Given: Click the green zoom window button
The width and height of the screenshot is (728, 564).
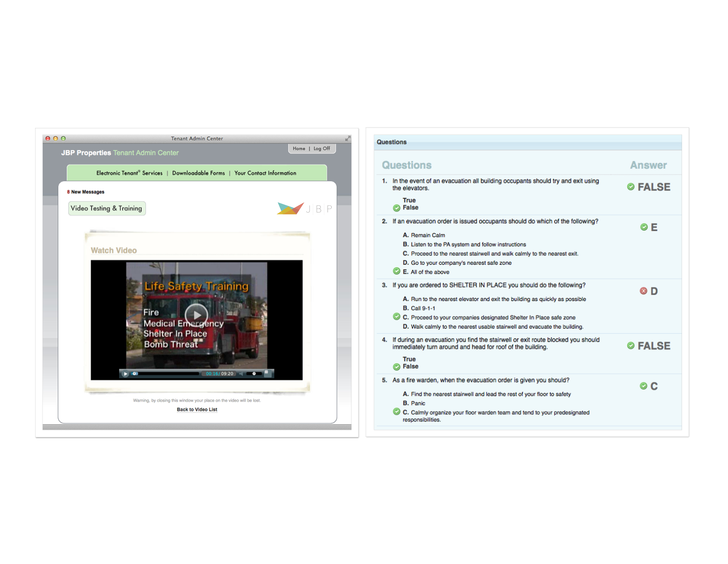Looking at the screenshot, I should pos(63,139).
